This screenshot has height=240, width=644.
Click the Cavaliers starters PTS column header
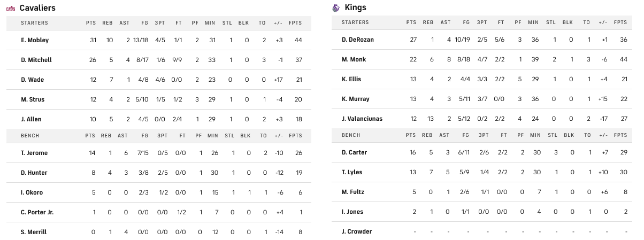tap(91, 23)
